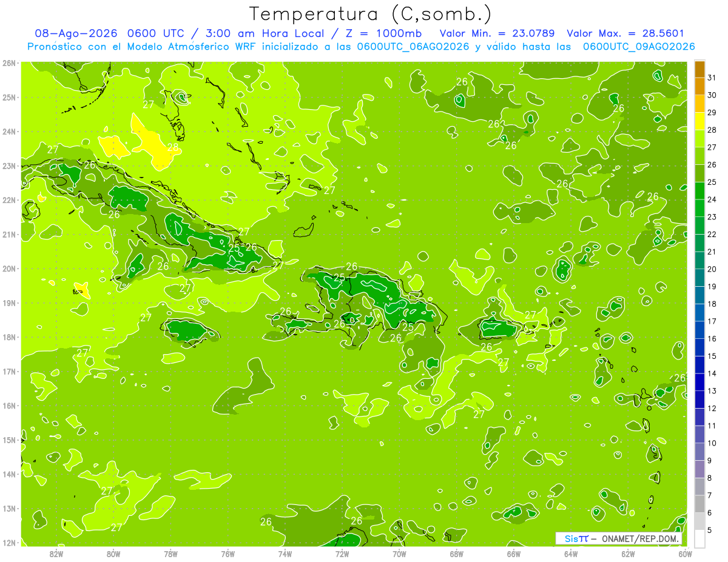
Task: Click the '82W' longitude axis label
Action: (x=56, y=554)
